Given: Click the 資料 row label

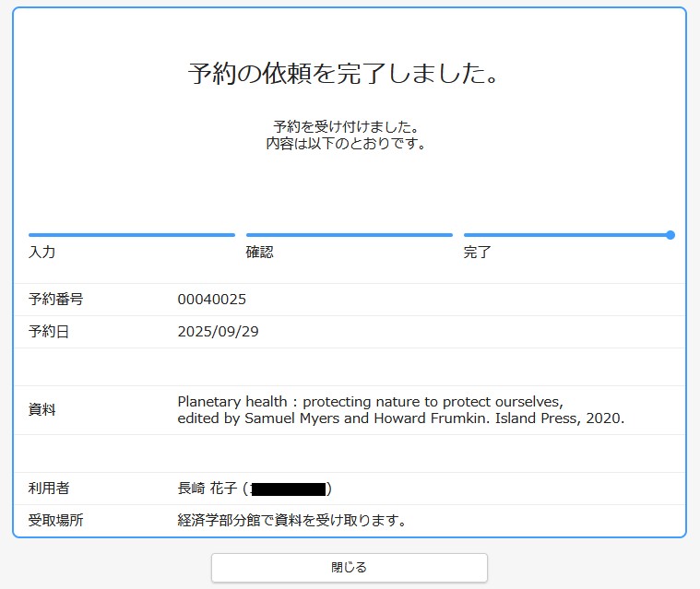Looking at the screenshot, I should [x=42, y=410].
